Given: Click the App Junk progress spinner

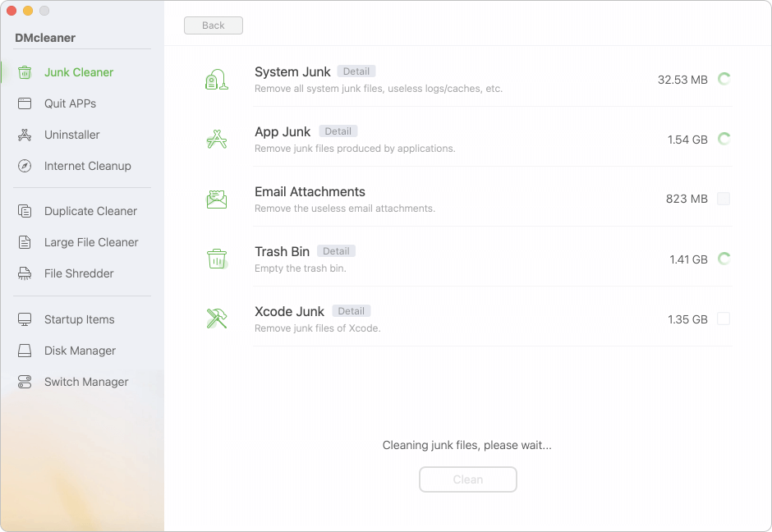Looking at the screenshot, I should tap(724, 139).
